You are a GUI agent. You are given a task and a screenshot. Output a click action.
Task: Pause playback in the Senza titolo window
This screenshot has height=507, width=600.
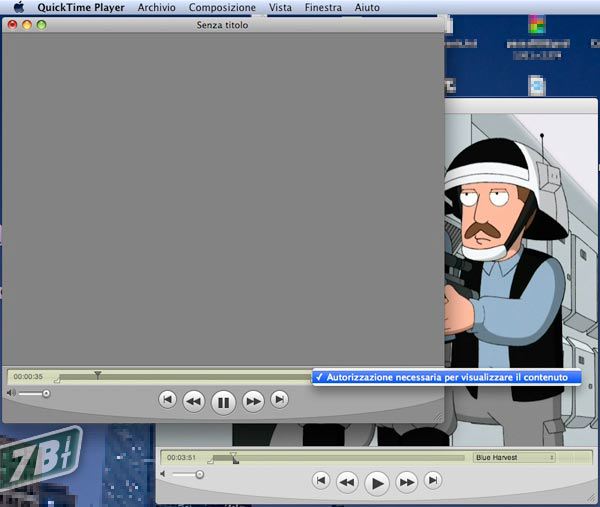tap(224, 402)
